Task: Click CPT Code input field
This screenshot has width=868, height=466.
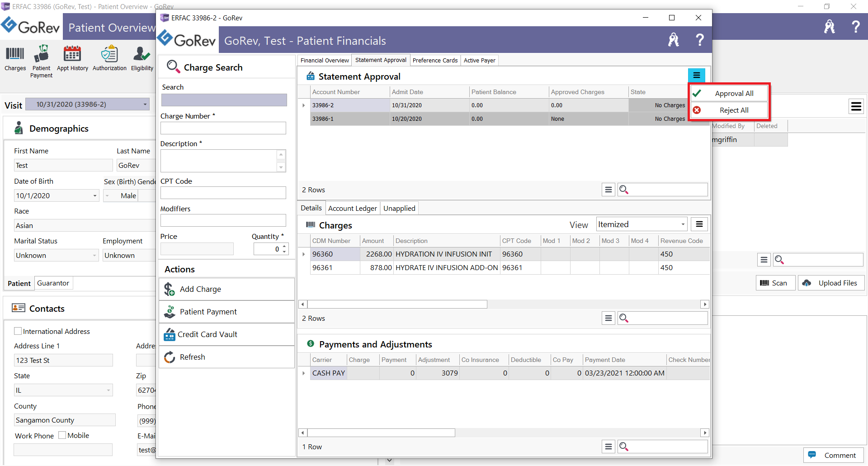Action: click(x=223, y=193)
